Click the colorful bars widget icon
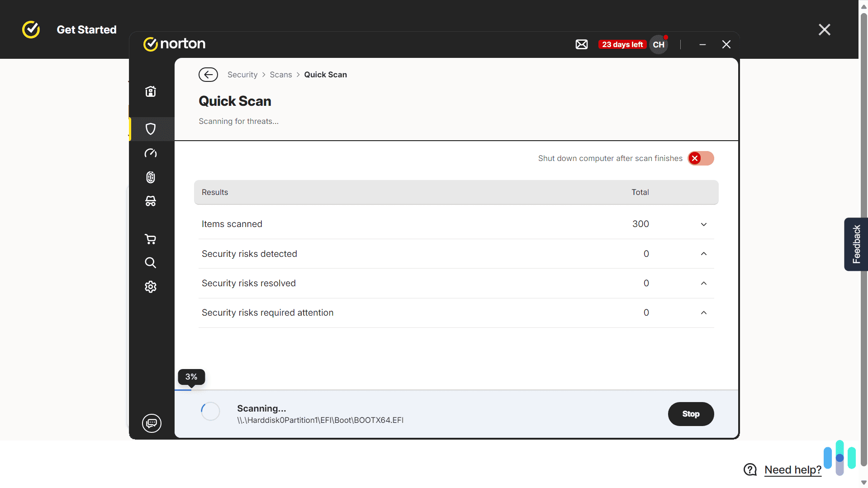868x488 pixels. [840, 458]
